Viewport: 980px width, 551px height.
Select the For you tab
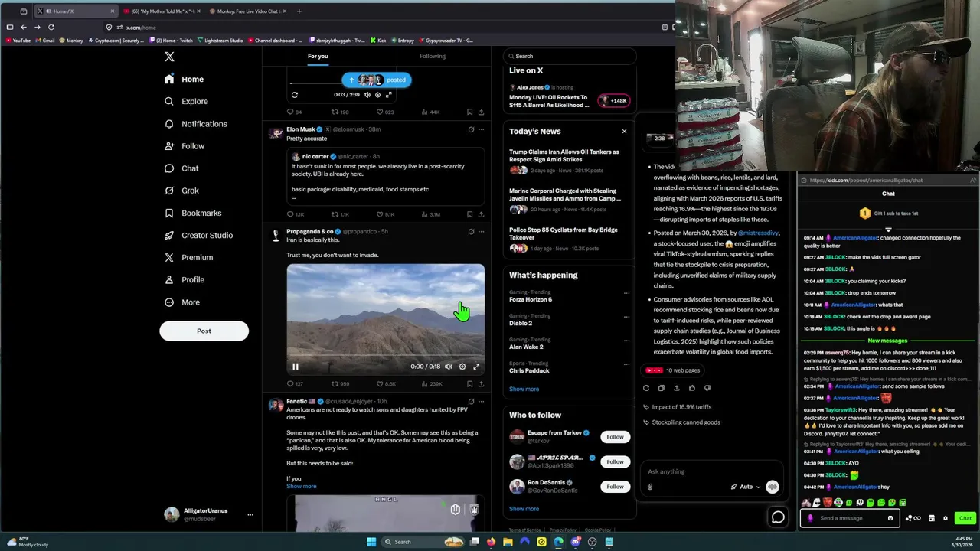[x=318, y=56]
